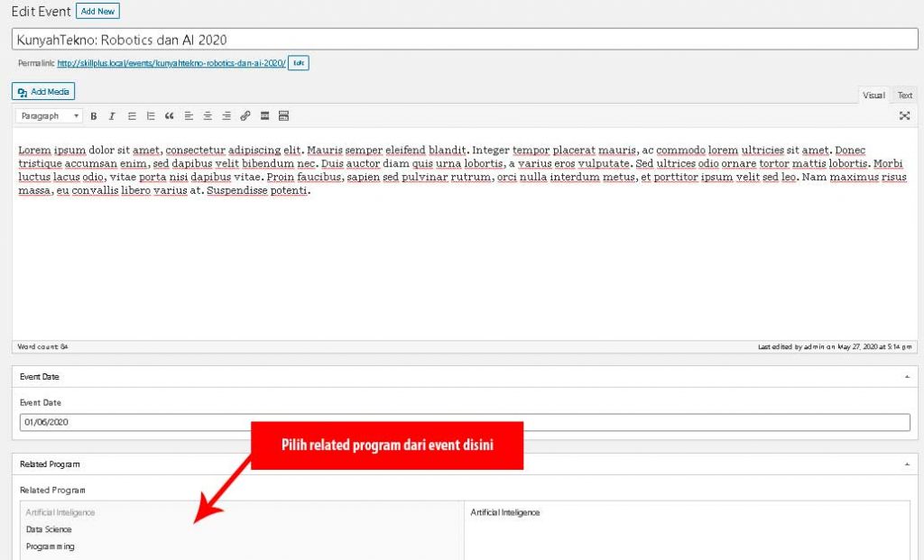
Task: Insert a numbered list
Action: pos(151,116)
